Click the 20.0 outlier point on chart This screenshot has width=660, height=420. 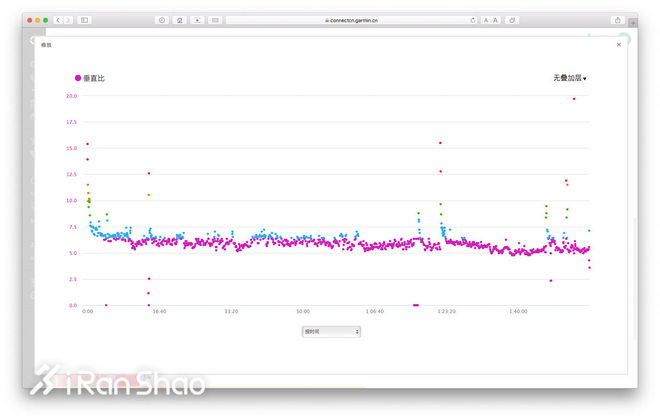pyautogui.click(x=574, y=98)
